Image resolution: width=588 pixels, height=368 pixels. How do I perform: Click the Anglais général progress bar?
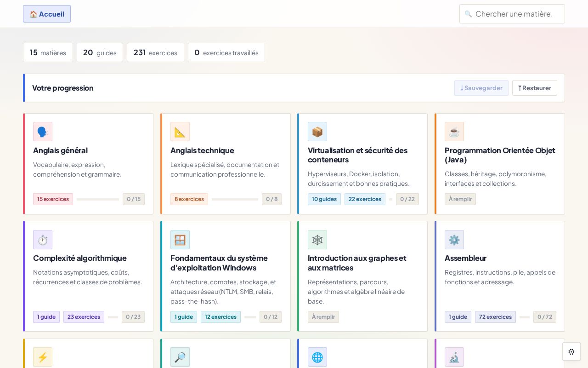[98, 199]
